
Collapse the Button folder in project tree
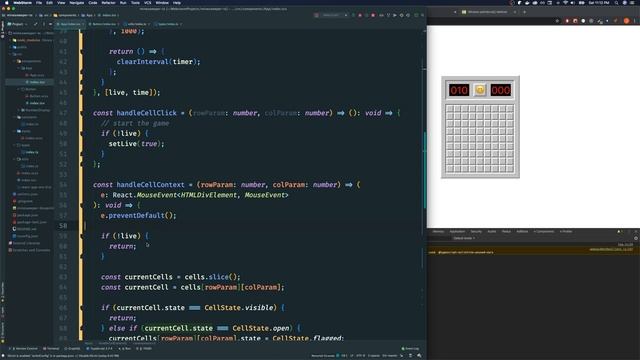click(18, 89)
